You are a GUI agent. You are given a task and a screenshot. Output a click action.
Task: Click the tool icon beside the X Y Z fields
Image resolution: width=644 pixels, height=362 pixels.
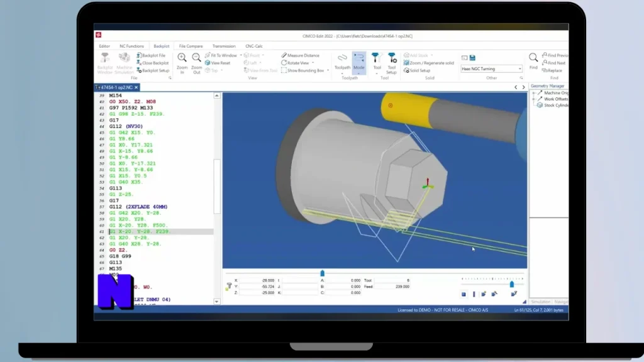click(x=228, y=287)
